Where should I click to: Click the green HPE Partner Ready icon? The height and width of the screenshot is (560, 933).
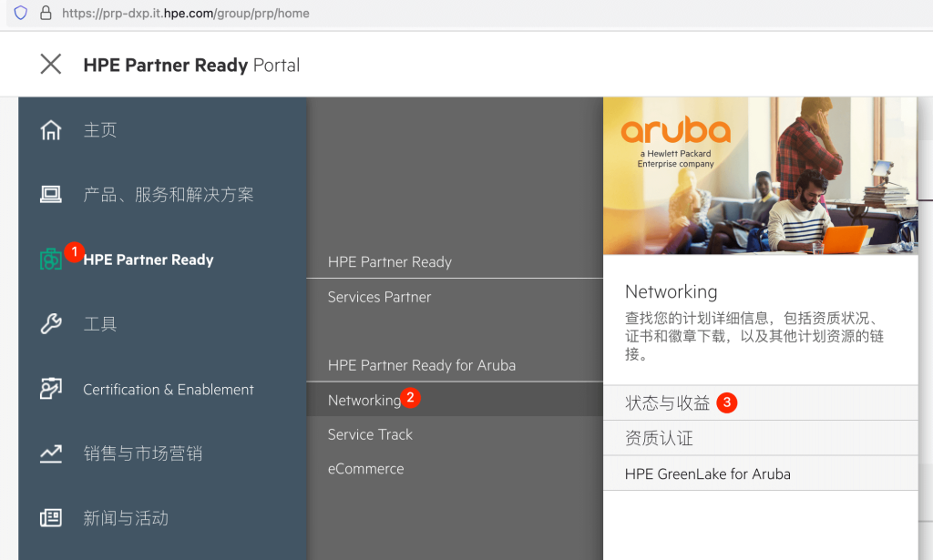(51, 260)
